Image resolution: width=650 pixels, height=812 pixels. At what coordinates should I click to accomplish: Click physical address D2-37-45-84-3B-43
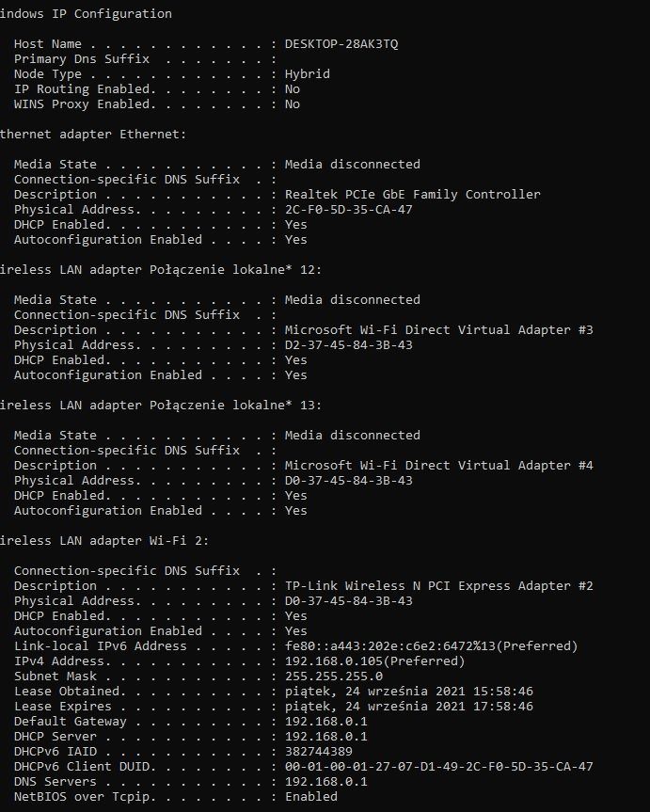349,345
